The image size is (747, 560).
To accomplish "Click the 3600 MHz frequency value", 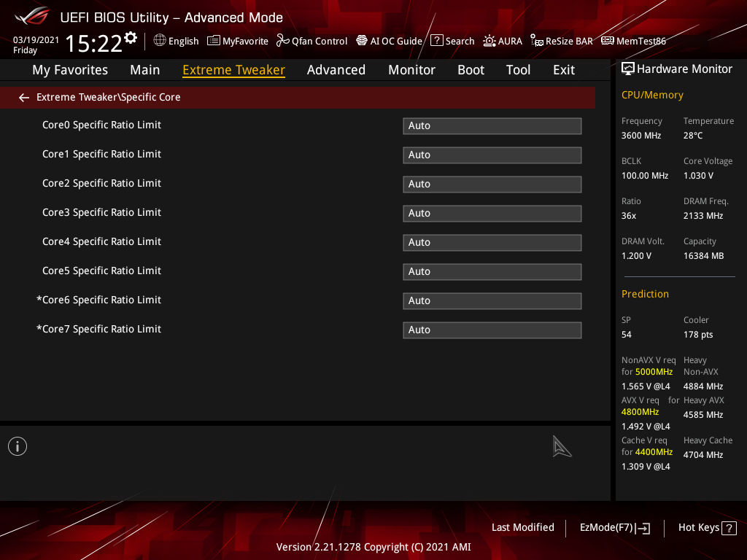I will [641, 136].
